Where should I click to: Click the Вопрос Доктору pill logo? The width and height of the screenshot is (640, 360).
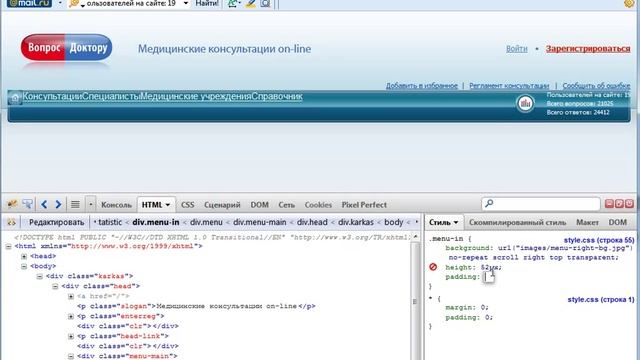pyautogui.click(x=67, y=48)
